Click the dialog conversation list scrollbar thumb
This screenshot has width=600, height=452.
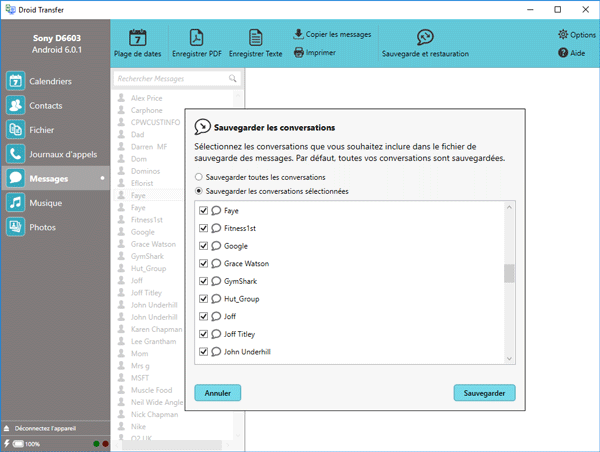tap(509, 273)
